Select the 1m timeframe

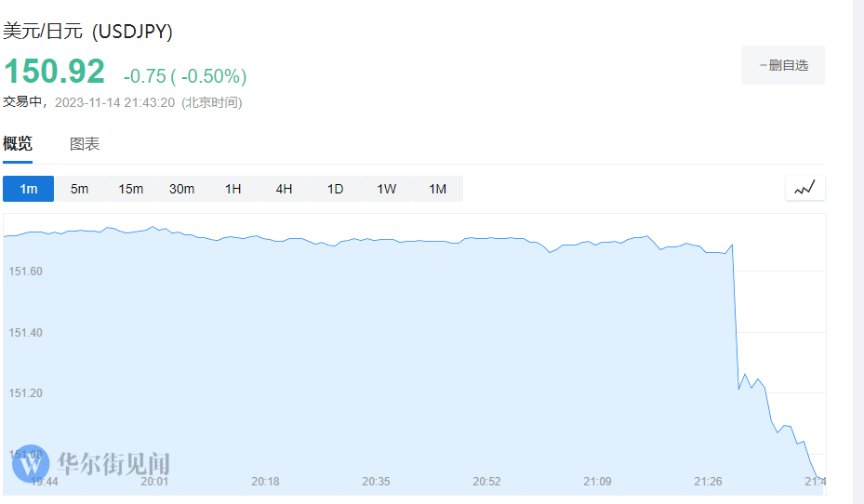pyautogui.click(x=29, y=189)
